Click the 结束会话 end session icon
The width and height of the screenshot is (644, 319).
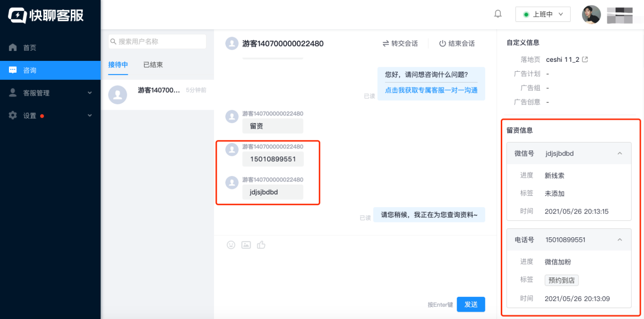click(x=443, y=43)
